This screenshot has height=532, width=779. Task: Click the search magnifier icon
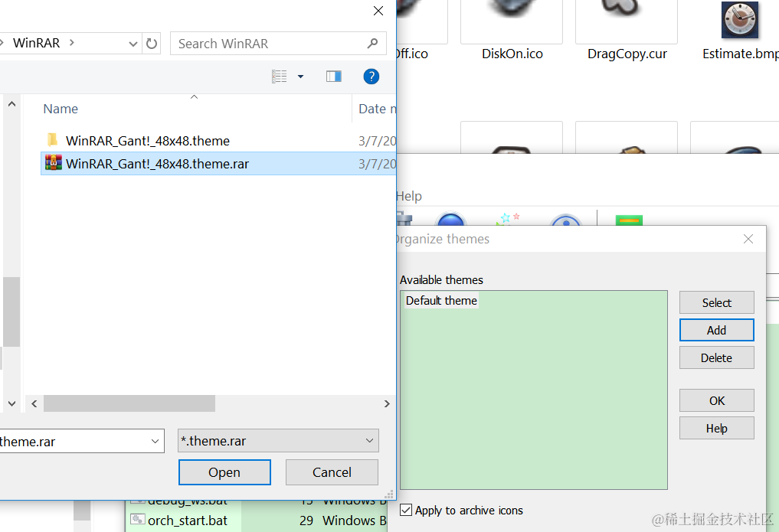tap(372, 44)
